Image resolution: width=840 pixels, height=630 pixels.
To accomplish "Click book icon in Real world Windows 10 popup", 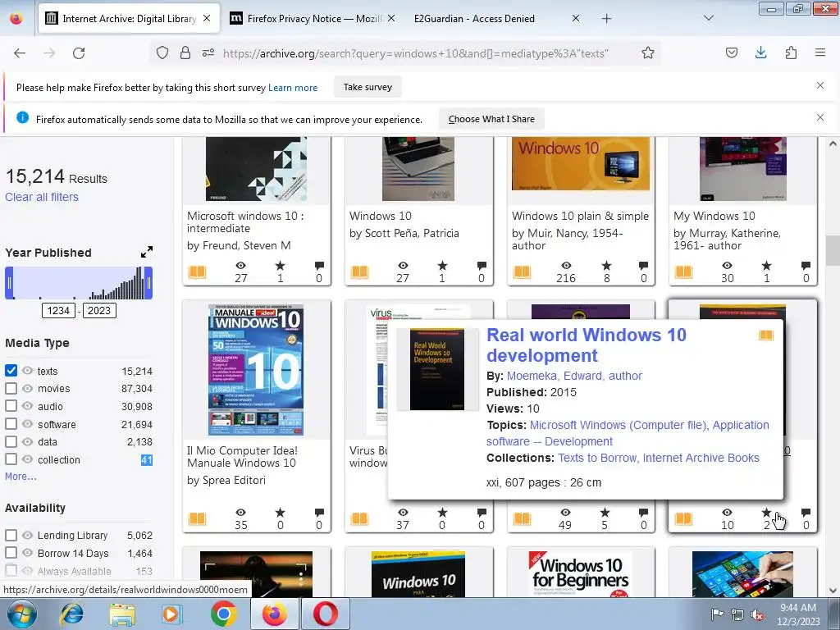I will tap(766, 336).
